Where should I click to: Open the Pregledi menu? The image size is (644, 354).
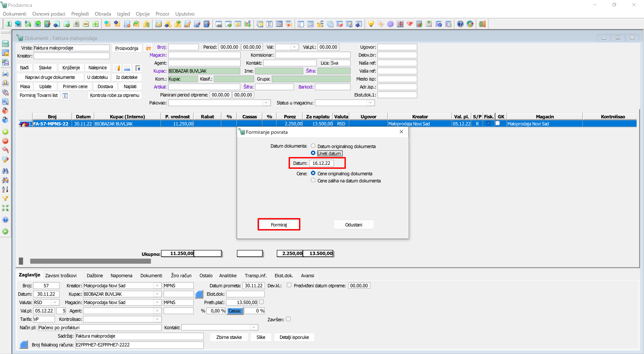pyautogui.click(x=80, y=14)
